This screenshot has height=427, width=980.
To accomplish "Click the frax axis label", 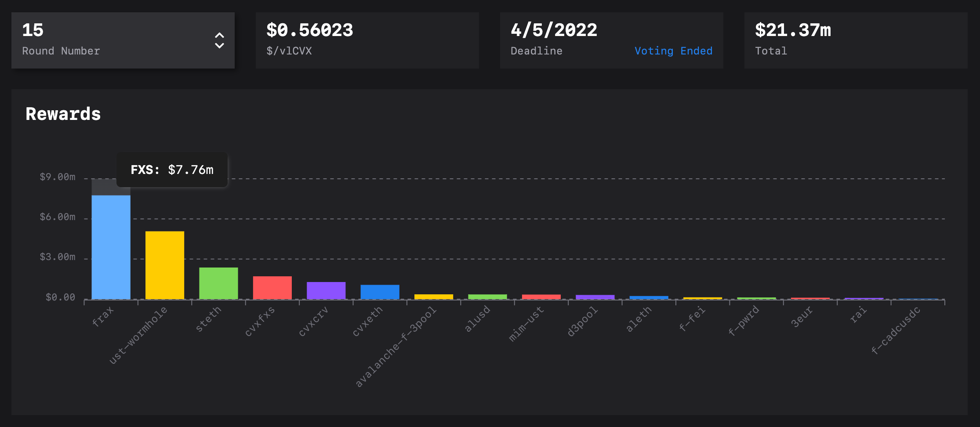I will 103,317.
